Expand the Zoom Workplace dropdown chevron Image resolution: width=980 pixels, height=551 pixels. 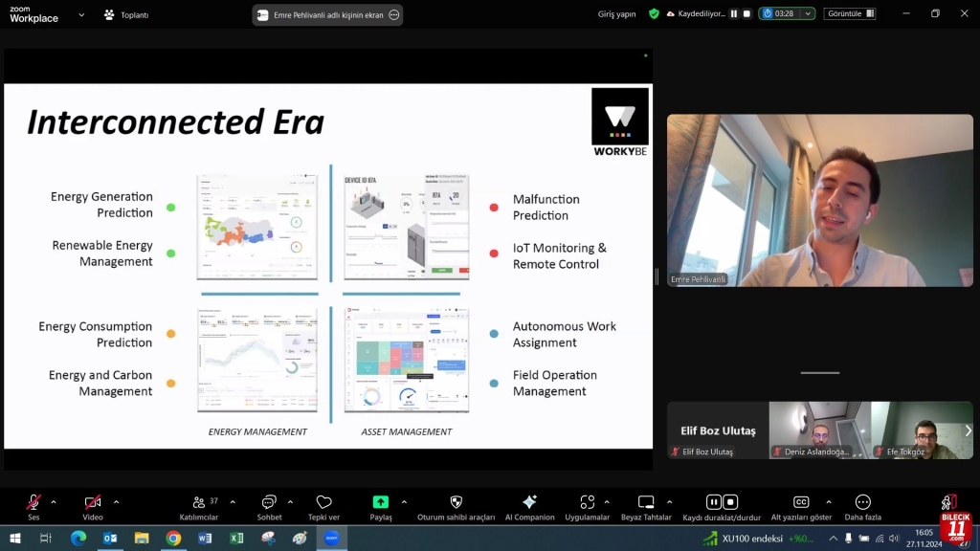point(81,14)
